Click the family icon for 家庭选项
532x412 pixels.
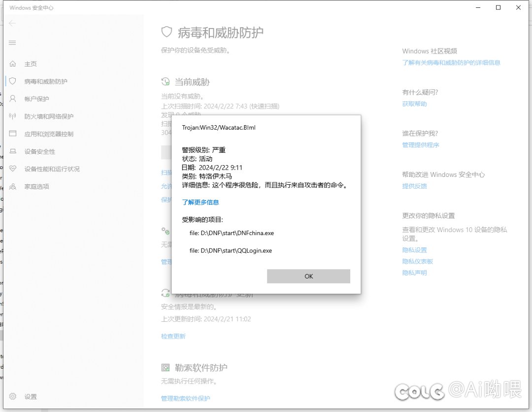pos(12,186)
